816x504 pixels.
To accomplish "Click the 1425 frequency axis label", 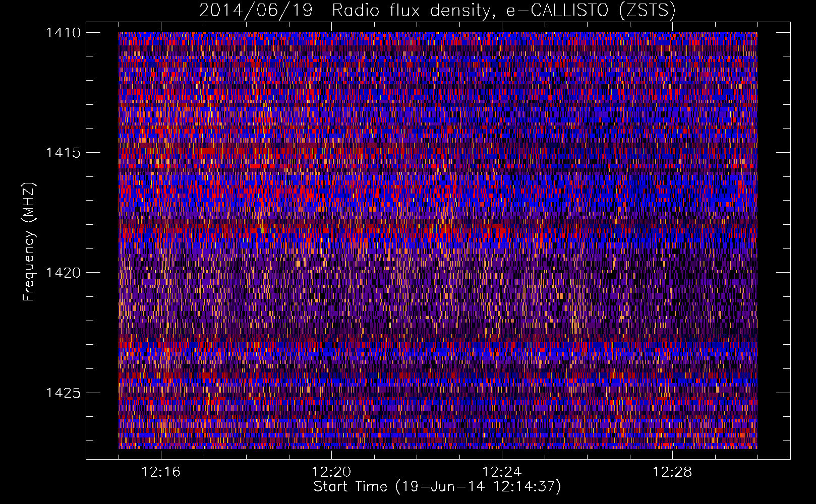I will click(x=63, y=393).
